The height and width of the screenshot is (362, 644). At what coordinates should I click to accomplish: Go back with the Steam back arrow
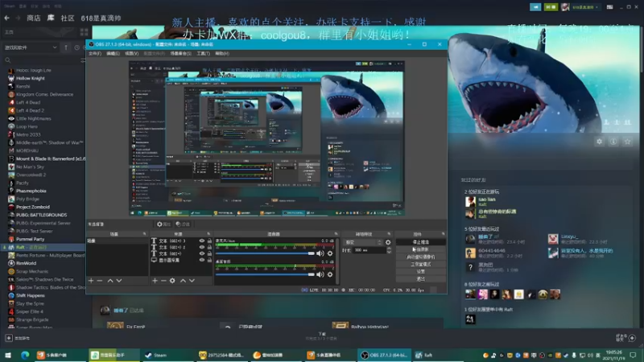7,18
